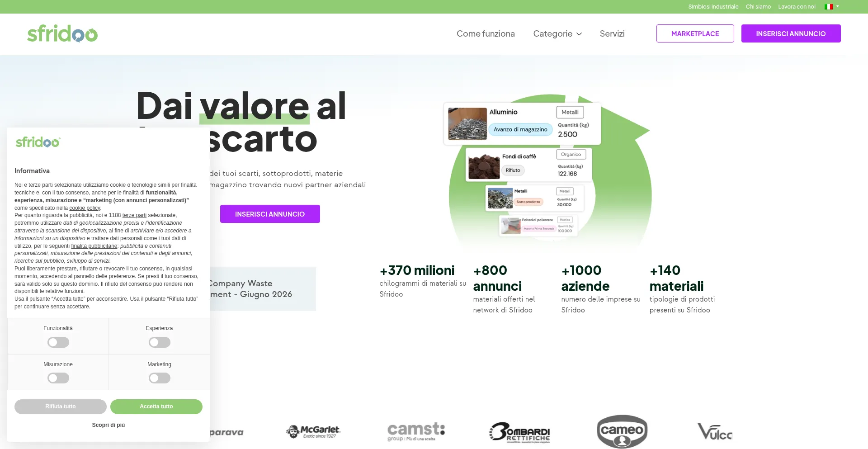
Task: Click Rifiuta tutto button
Action: tap(61, 406)
